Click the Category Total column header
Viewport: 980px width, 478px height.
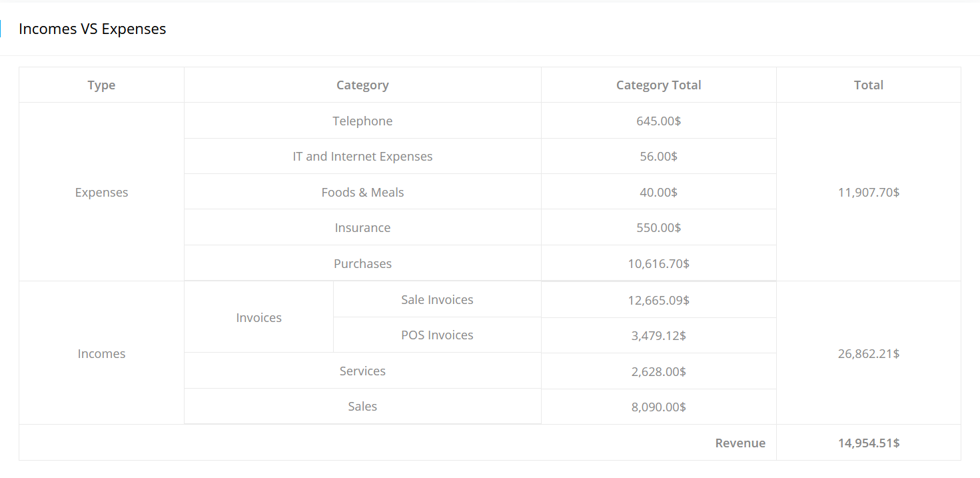tap(658, 85)
